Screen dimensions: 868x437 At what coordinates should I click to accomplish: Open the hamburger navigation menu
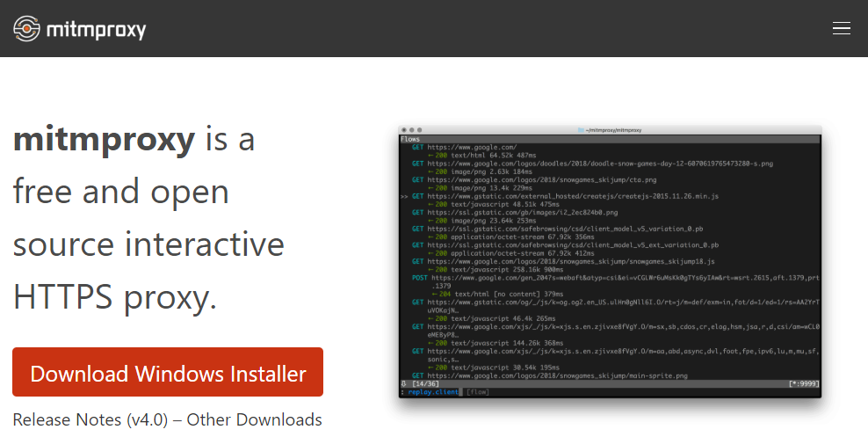point(842,28)
